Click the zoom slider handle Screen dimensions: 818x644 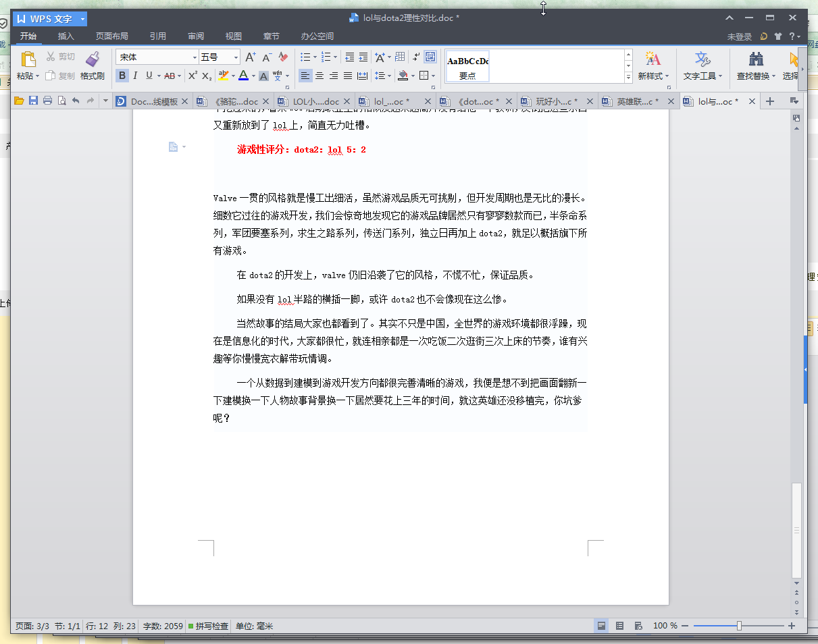(739, 626)
